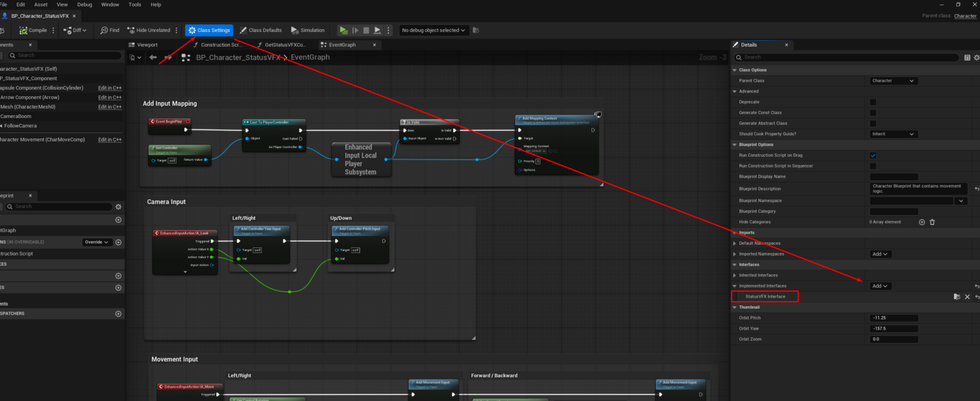The image size is (980, 401).
Task: Expand the Inherited Interfaces section
Action: [734, 275]
